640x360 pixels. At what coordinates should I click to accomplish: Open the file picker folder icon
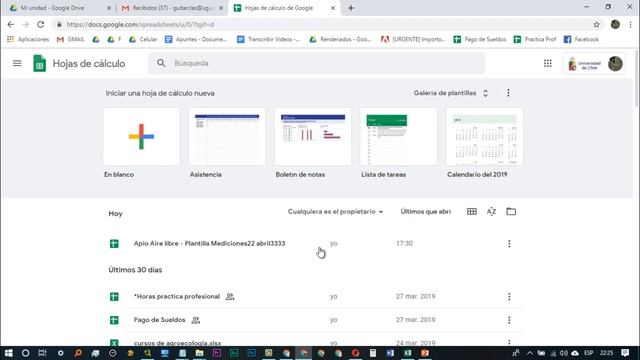click(x=511, y=211)
